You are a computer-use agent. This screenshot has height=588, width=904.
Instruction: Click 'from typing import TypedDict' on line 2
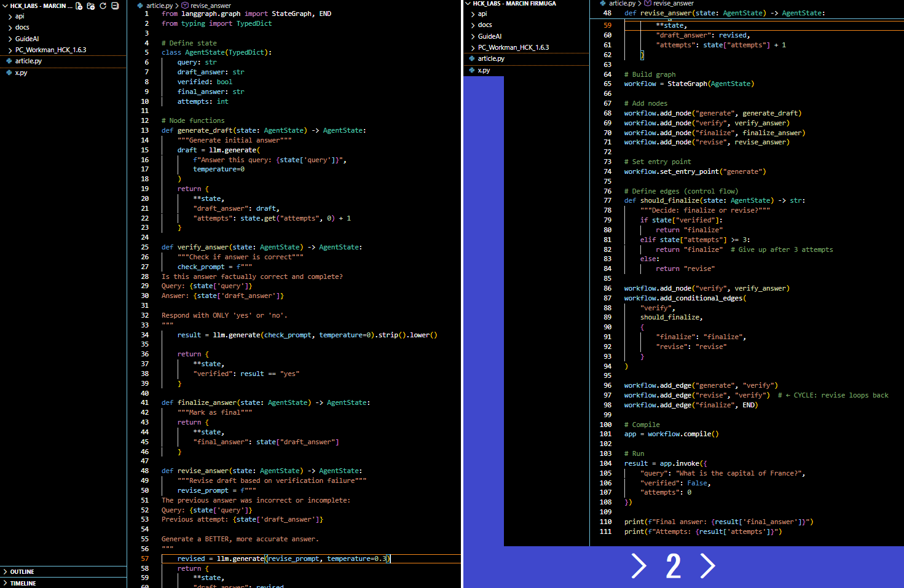pos(216,23)
